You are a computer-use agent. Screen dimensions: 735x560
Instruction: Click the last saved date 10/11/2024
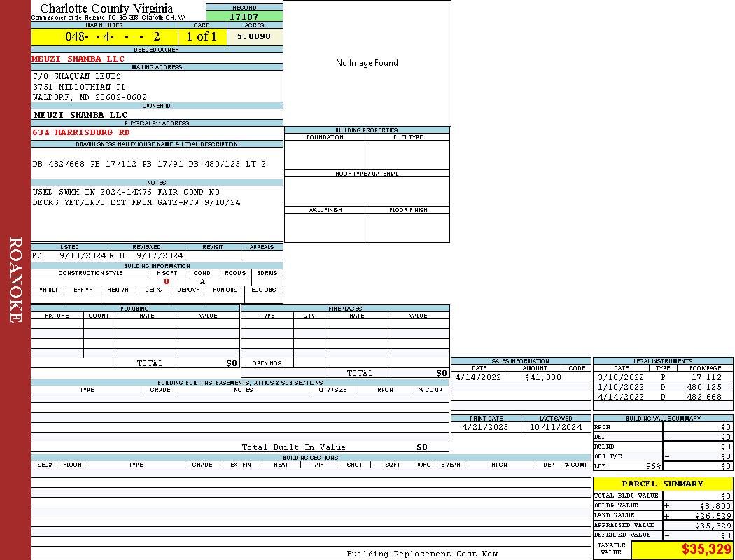556,427
